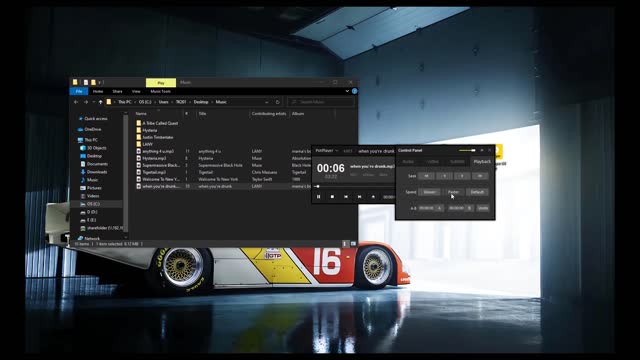The image size is (640, 360).
Task: Select the Playback tab in Control Panel
Action: tap(482, 162)
